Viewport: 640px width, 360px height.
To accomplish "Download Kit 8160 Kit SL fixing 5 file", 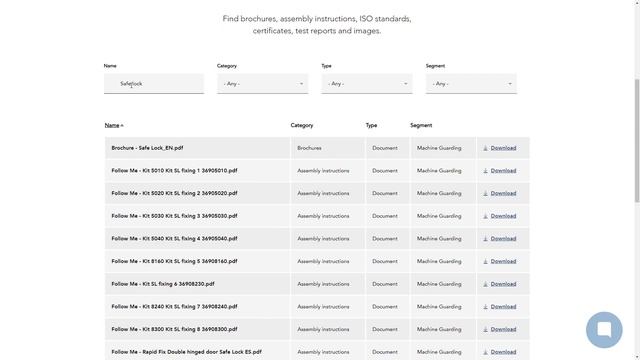I will tap(503, 261).
